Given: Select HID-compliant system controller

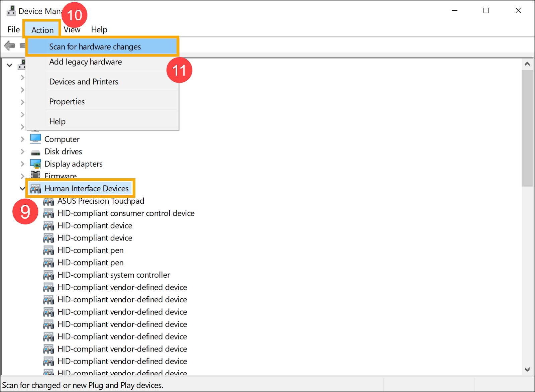Looking at the screenshot, I should tap(114, 275).
